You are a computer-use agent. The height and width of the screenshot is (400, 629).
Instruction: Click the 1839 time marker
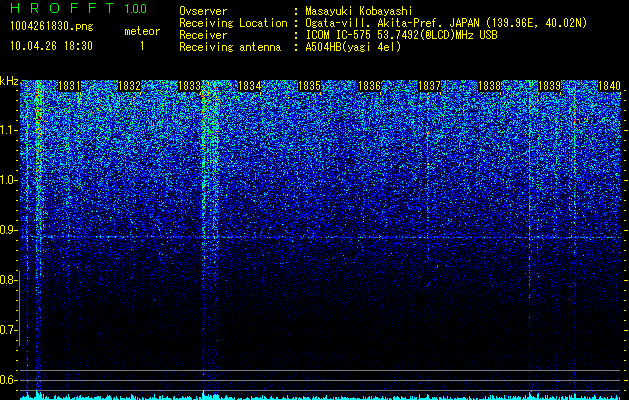click(x=549, y=86)
